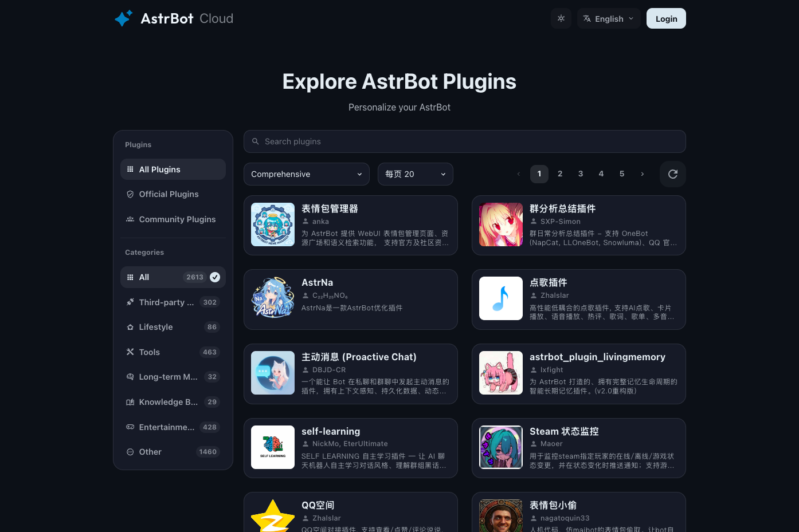Toggle the light/dark theme sun icon
Screen dimensions: 799x532
pos(561,18)
